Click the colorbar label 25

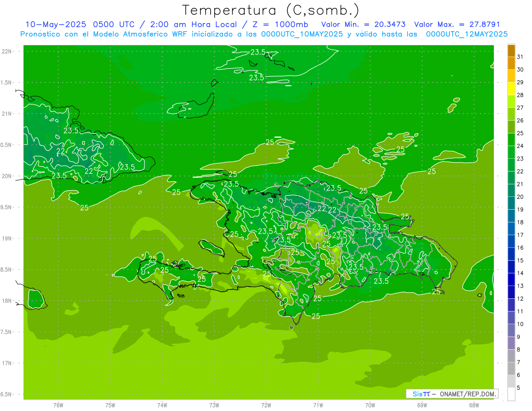coord(520,133)
